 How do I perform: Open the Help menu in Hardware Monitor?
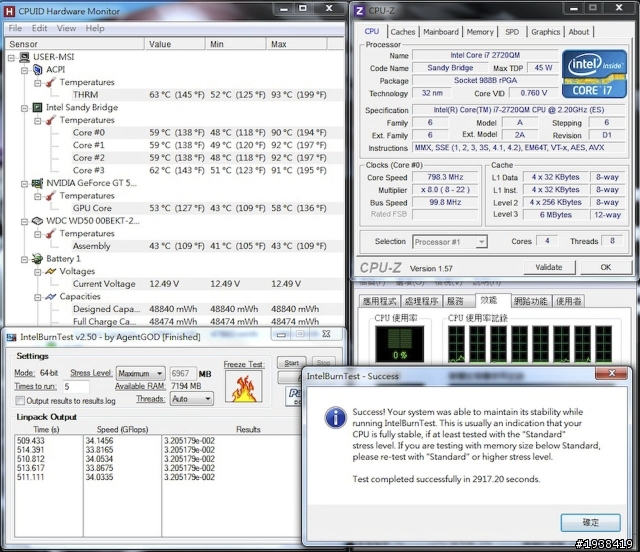95,28
